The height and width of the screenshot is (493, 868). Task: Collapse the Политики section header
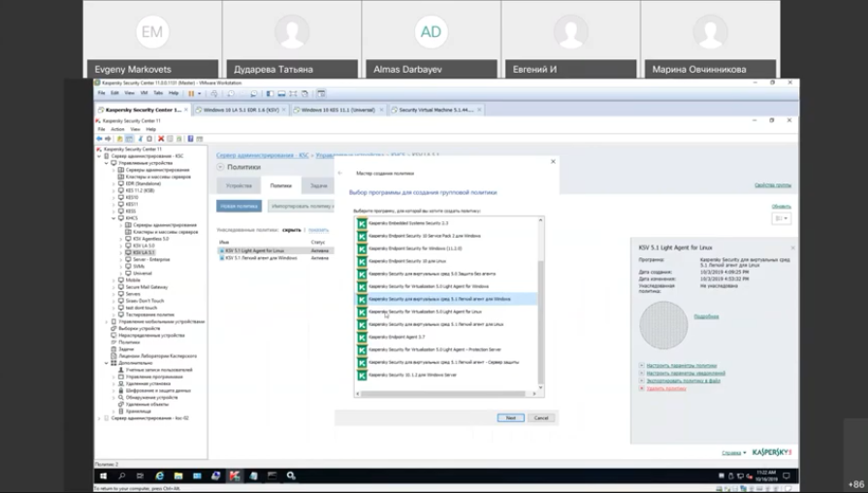pos(220,167)
